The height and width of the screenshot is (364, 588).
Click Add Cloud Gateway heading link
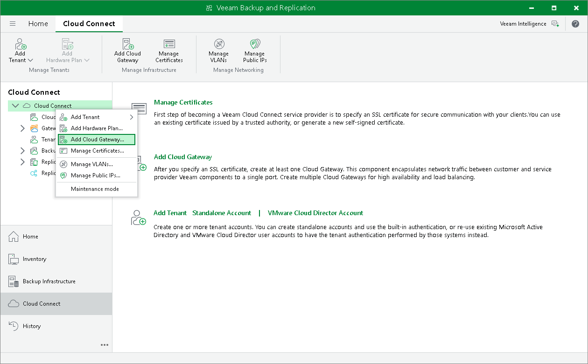(183, 157)
